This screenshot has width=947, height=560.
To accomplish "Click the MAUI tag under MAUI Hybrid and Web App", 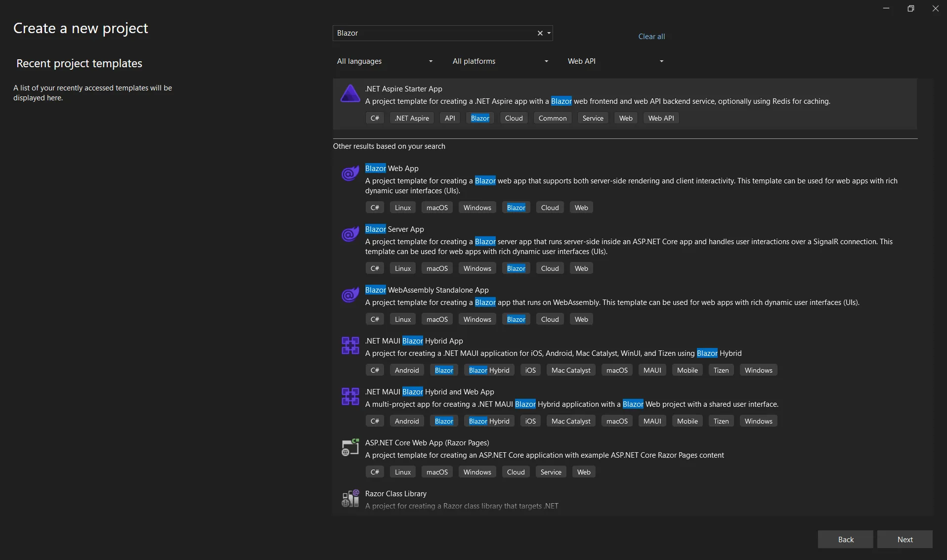I will pyautogui.click(x=652, y=421).
